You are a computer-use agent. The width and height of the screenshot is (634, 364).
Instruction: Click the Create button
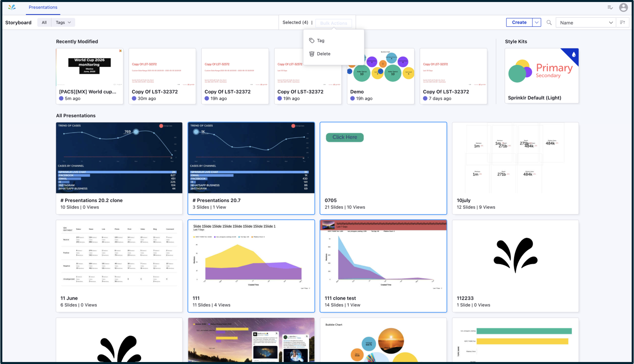coord(519,22)
